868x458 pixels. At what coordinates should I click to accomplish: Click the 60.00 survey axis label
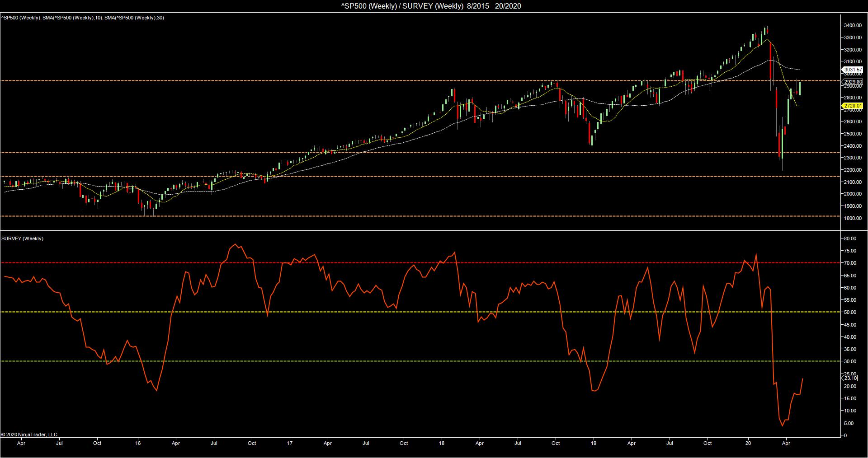(x=850, y=288)
